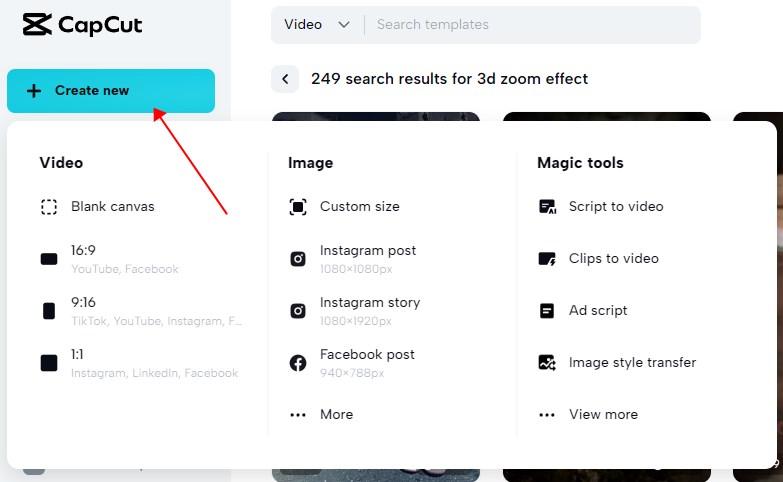The height and width of the screenshot is (482, 783).
Task: Click the Ad script document icon
Action: tap(547, 311)
